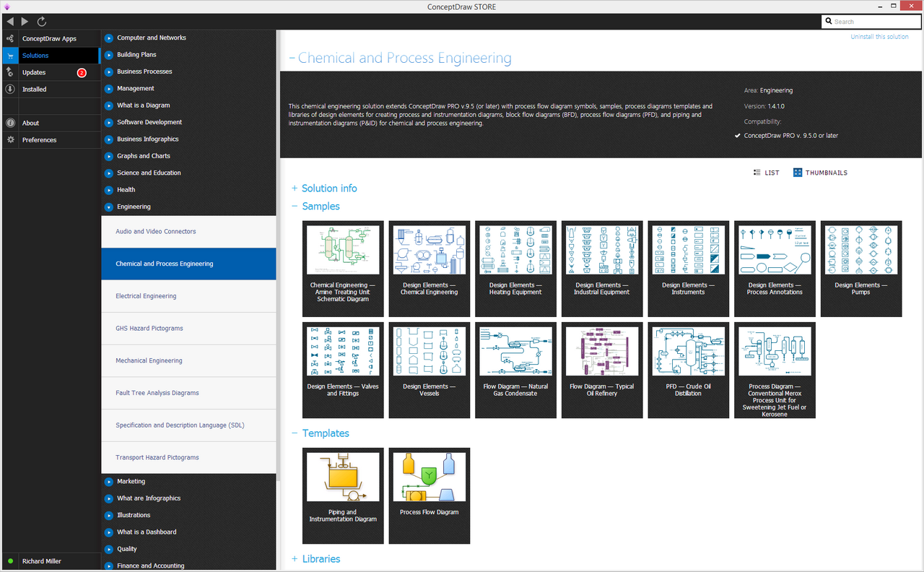Click the About info icon

[10, 123]
